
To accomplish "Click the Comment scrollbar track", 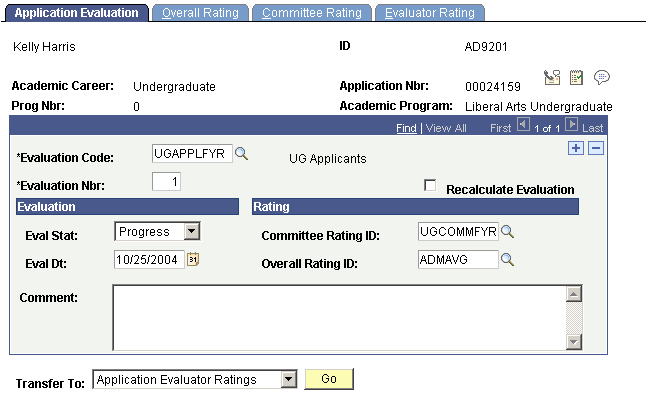I will [574, 318].
